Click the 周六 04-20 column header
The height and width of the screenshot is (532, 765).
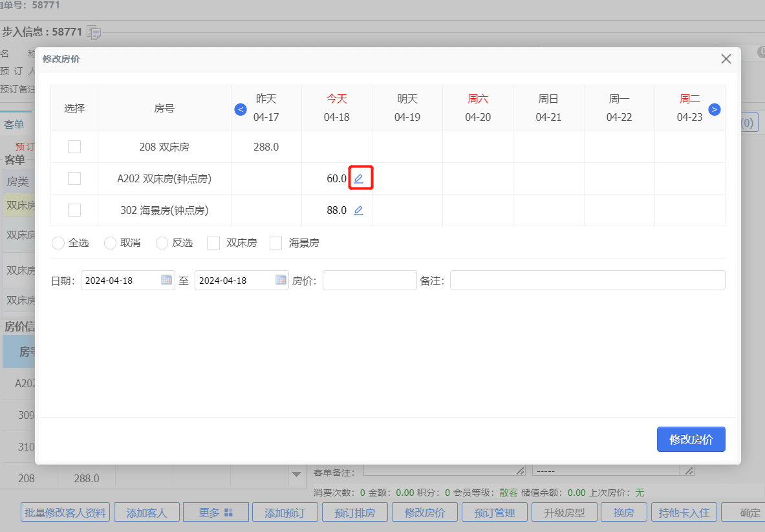click(478, 108)
